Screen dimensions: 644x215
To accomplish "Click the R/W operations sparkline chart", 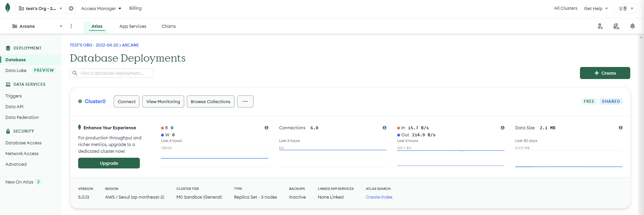I will 215,158.
